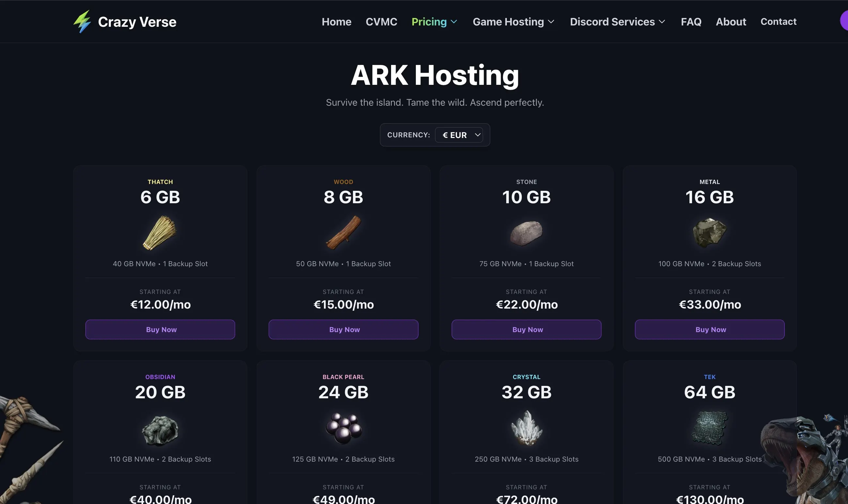Click '75 GB NVMe • 1 Backup Slot' text
This screenshot has height=504, width=848.
click(526, 264)
